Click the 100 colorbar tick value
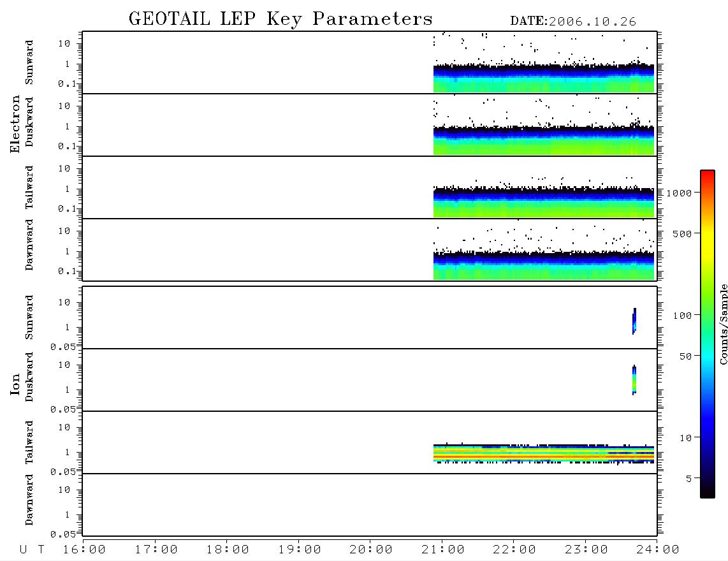728x561 pixels. coord(682,316)
